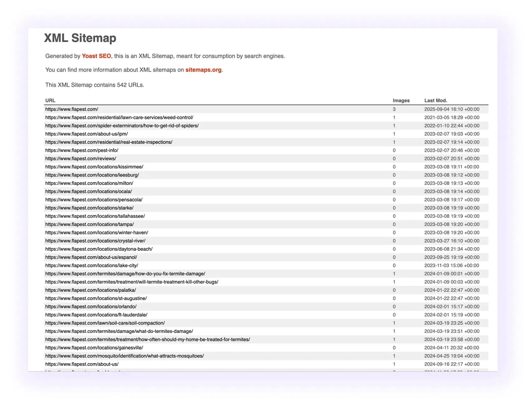Image resolution: width=532 pixels, height=406 pixels.
Task: Click the date 2021-03-05 18:29 +00:00
Action: [x=452, y=117]
